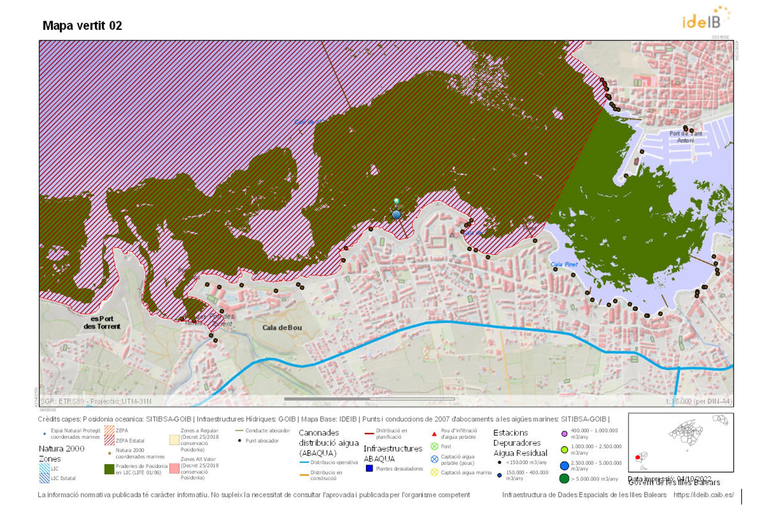
Task: Click the Punt abocador black dot symbol
Action: [x=239, y=441]
